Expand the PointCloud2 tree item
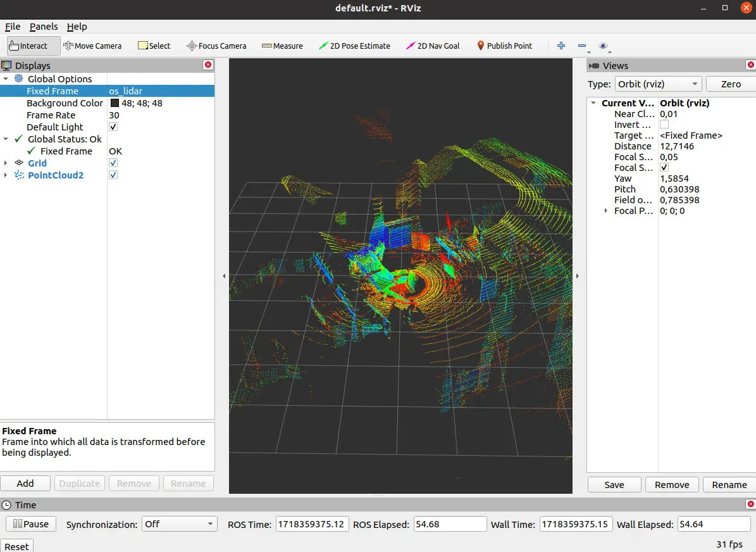 point(6,175)
